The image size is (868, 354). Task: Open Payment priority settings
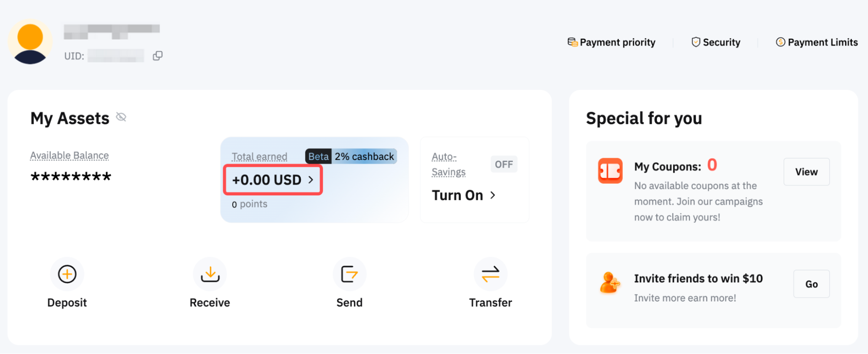[611, 42]
